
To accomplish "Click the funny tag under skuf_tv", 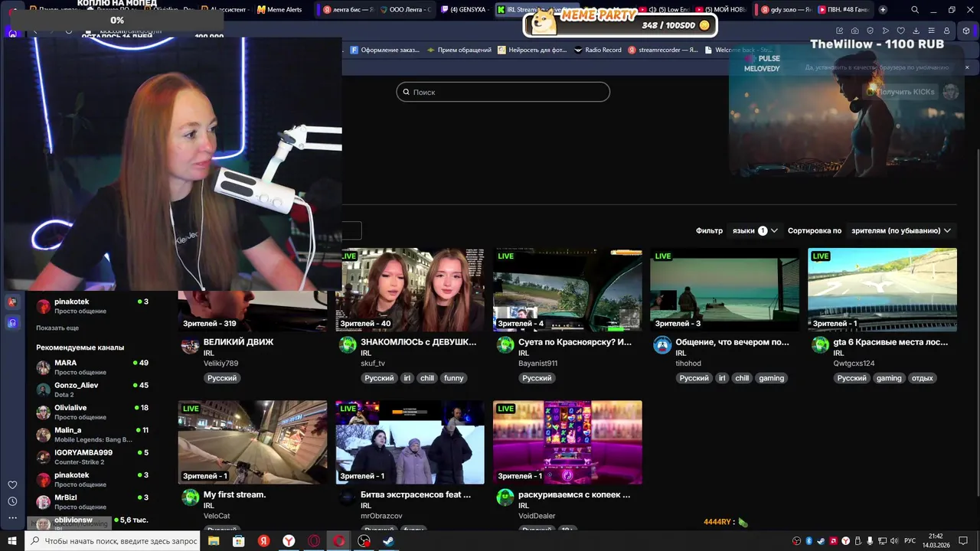I will [454, 378].
